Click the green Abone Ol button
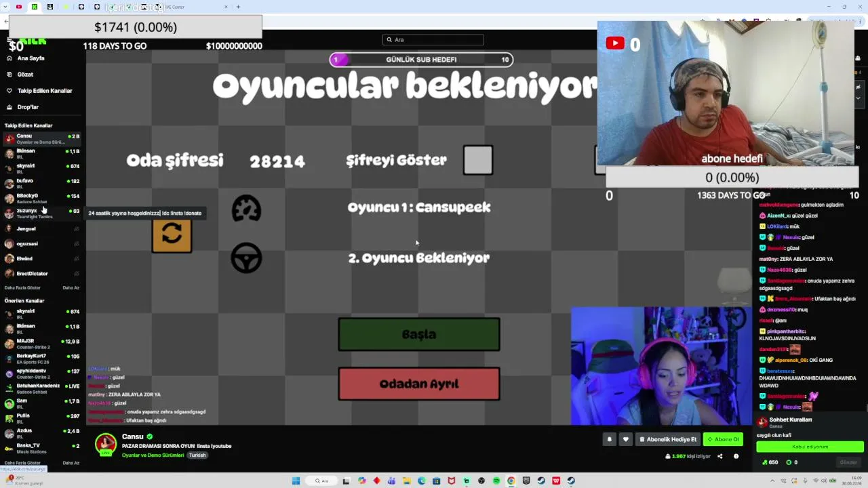Viewport: 868px width, 488px height. [723, 439]
